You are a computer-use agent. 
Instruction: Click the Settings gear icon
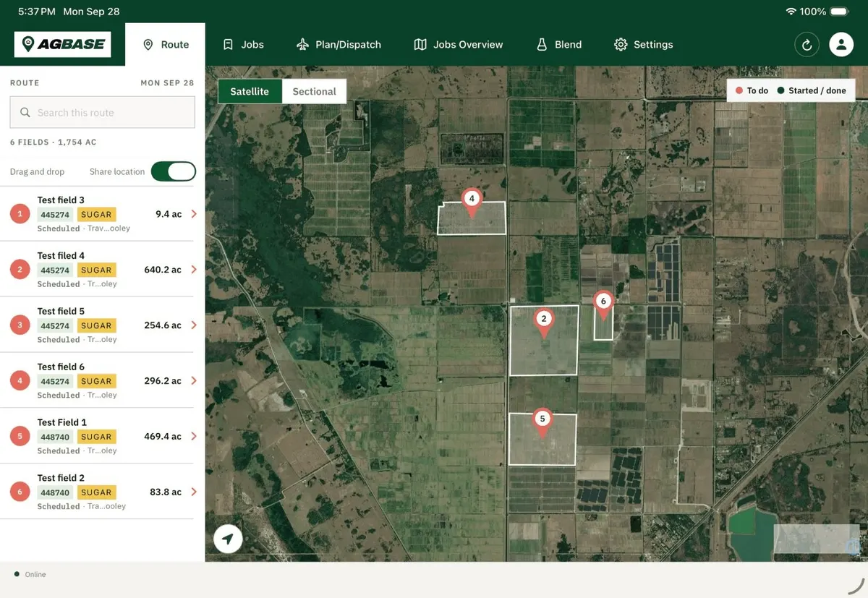pyautogui.click(x=621, y=45)
